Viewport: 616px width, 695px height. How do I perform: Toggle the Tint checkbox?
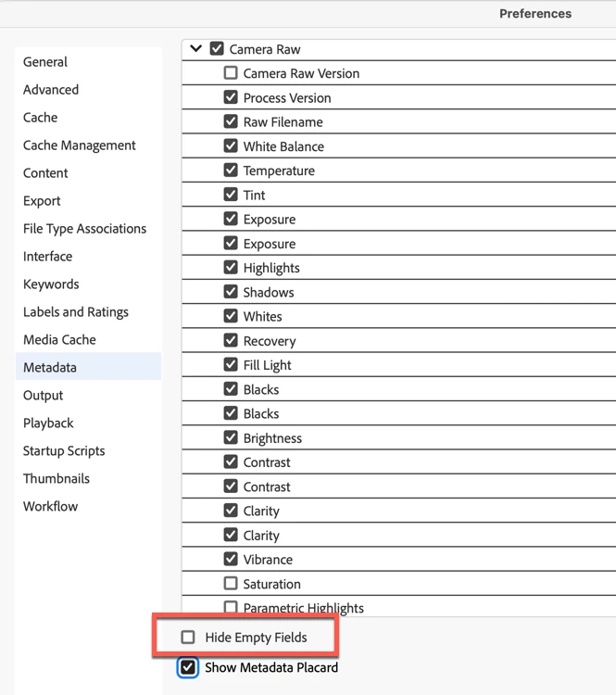231,195
